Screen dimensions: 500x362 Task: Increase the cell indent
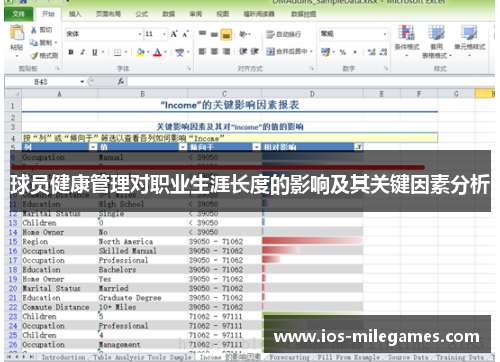pyautogui.click(x=255, y=51)
